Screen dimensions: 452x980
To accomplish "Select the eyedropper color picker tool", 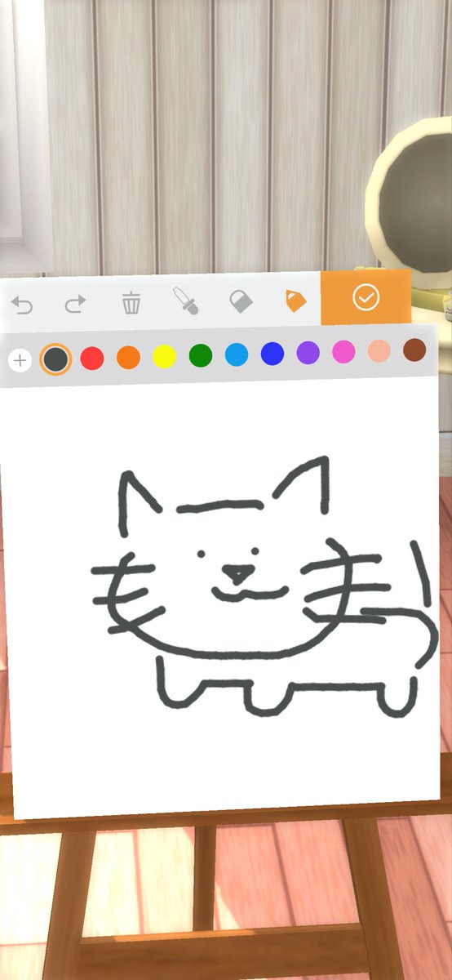I will [185, 302].
